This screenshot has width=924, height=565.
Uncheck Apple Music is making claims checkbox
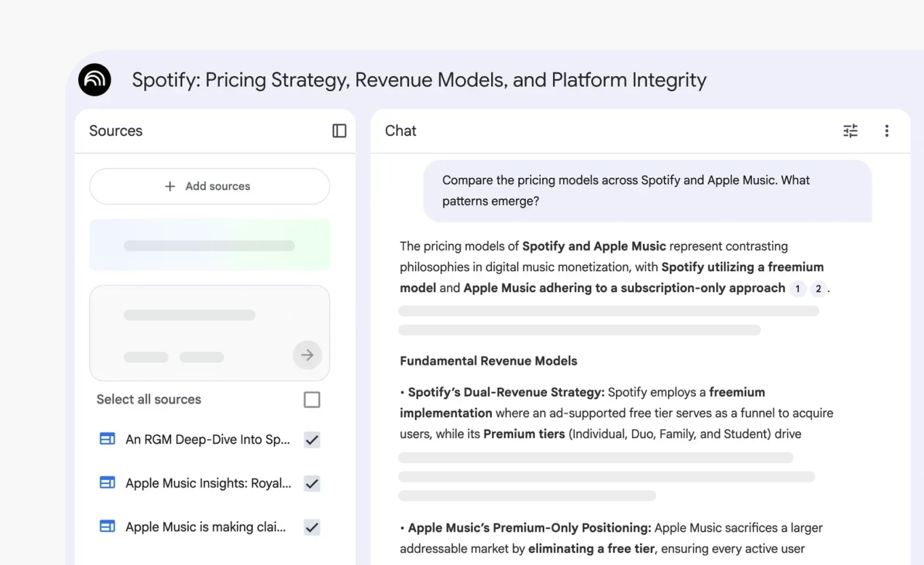(x=312, y=527)
